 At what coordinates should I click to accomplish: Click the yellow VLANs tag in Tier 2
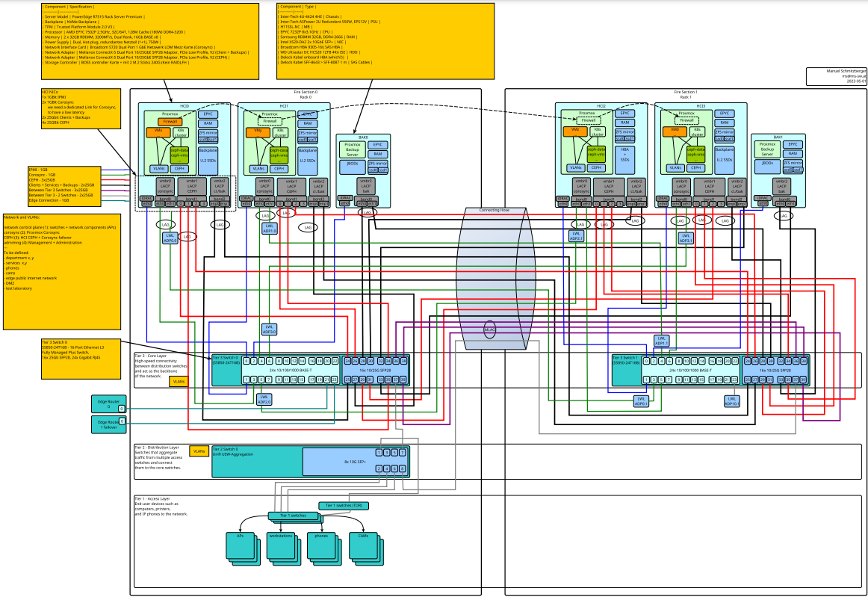point(199,451)
